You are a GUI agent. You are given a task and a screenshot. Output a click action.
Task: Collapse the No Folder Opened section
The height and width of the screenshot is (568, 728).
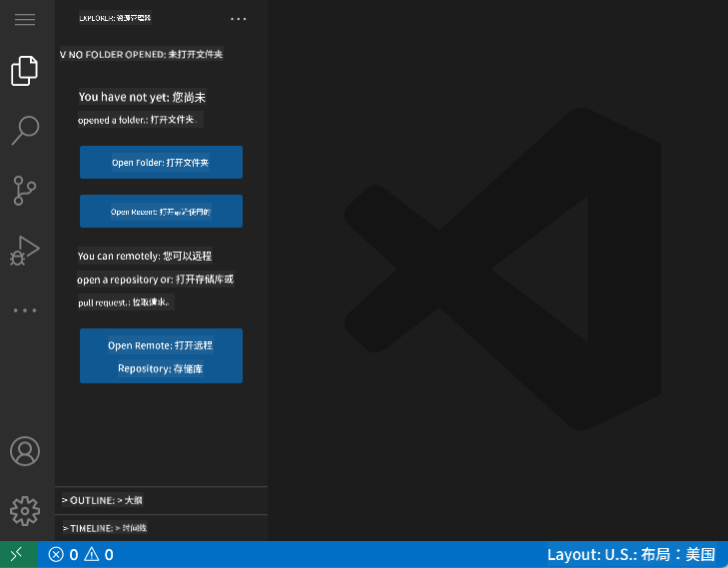point(141,54)
